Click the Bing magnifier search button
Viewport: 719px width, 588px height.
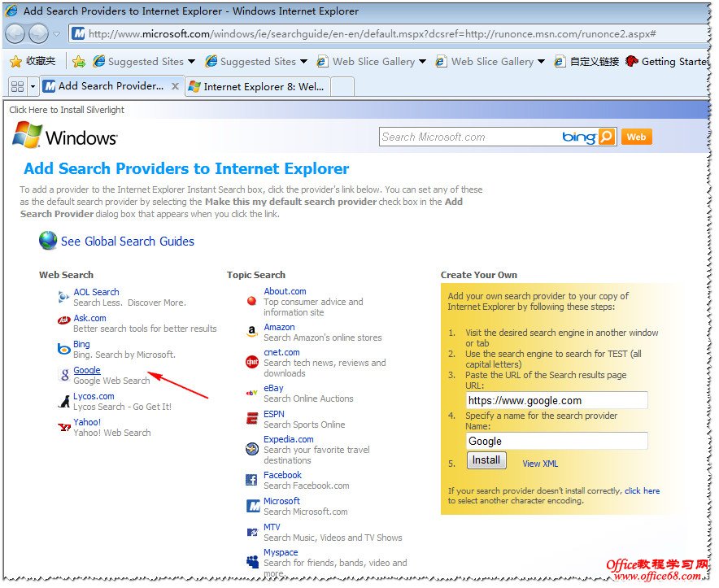[x=607, y=137]
